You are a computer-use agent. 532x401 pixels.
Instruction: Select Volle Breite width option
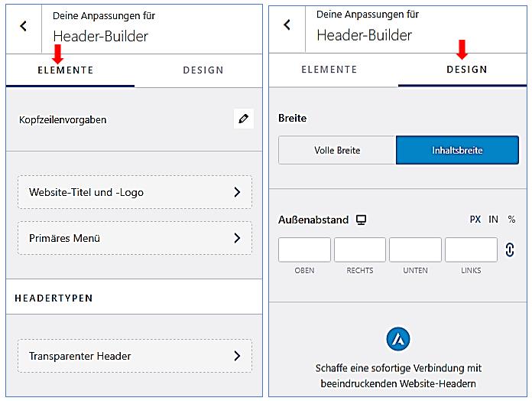click(337, 150)
